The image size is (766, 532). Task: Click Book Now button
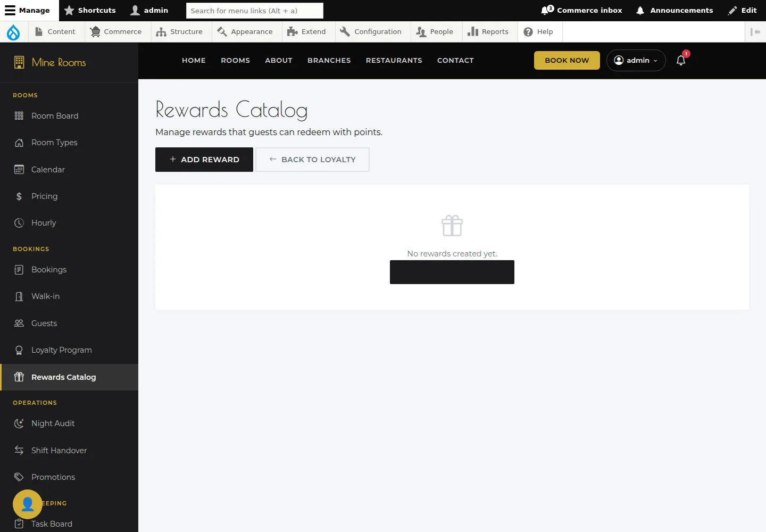pyautogui.click(x=567, y=60)
